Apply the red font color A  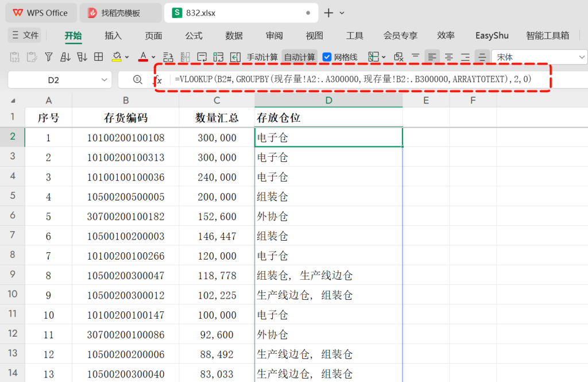pyautogui.click(x=143, y=57)
